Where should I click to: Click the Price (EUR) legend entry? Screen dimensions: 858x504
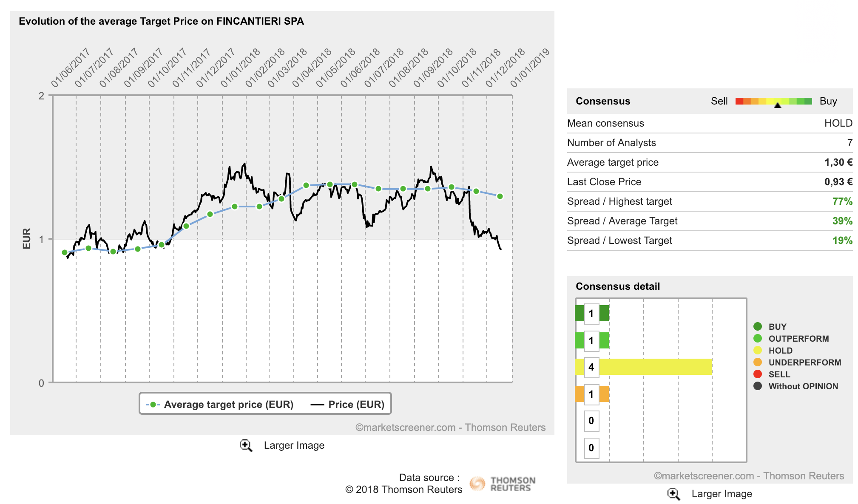(x=347, y=405)
